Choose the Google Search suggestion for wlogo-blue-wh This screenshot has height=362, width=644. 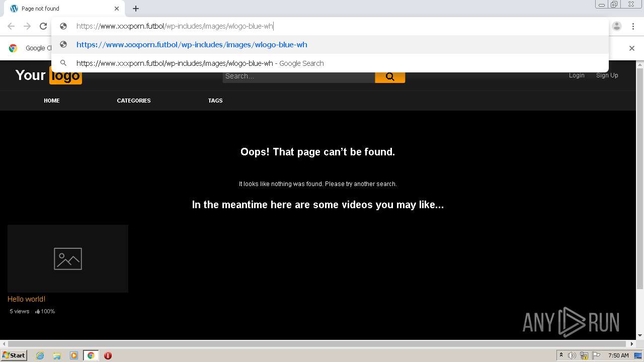click(x=200, y=63)
